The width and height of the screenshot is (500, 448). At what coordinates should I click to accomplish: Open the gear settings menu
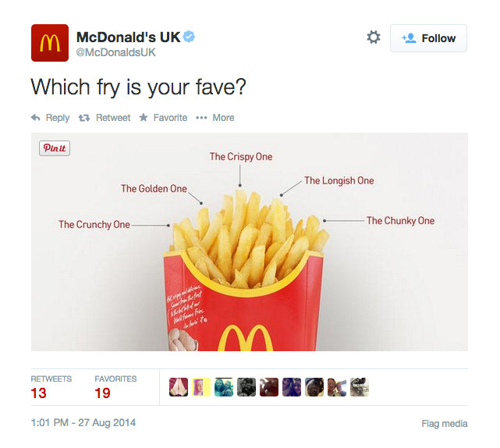click(374, 37)
